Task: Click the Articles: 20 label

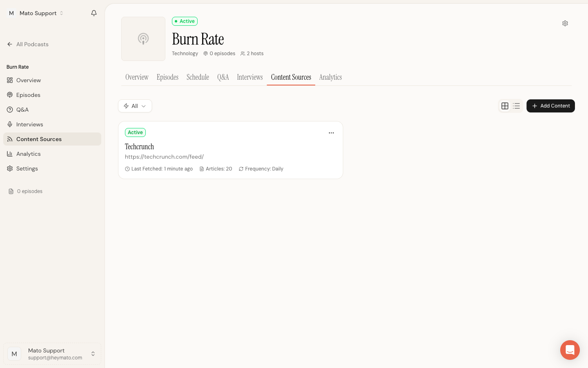Action: [216, 169]
